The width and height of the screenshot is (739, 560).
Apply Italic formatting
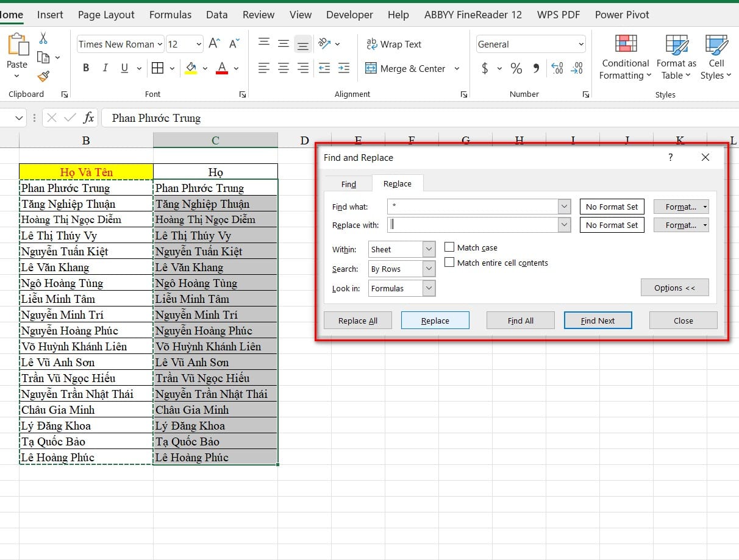[x=105, y=68]
